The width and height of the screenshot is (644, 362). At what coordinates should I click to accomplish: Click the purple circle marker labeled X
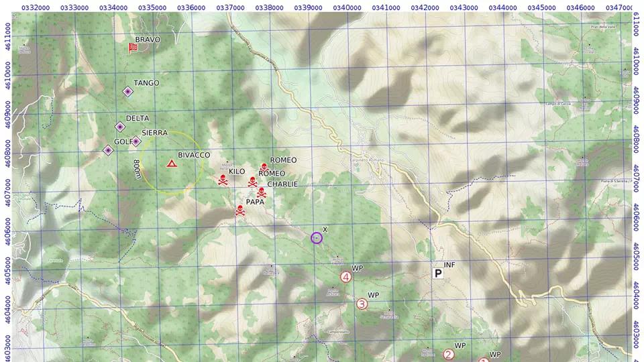pos(316,238)
